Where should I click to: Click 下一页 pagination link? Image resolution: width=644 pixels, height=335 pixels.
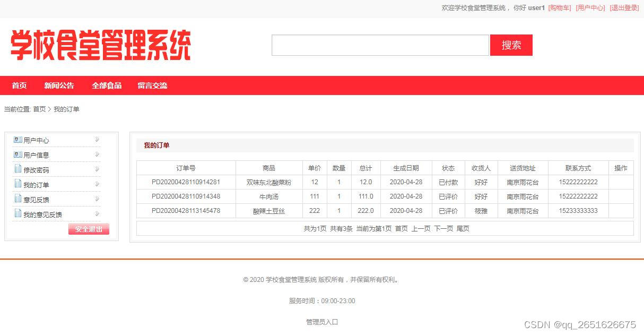(443, 229)
